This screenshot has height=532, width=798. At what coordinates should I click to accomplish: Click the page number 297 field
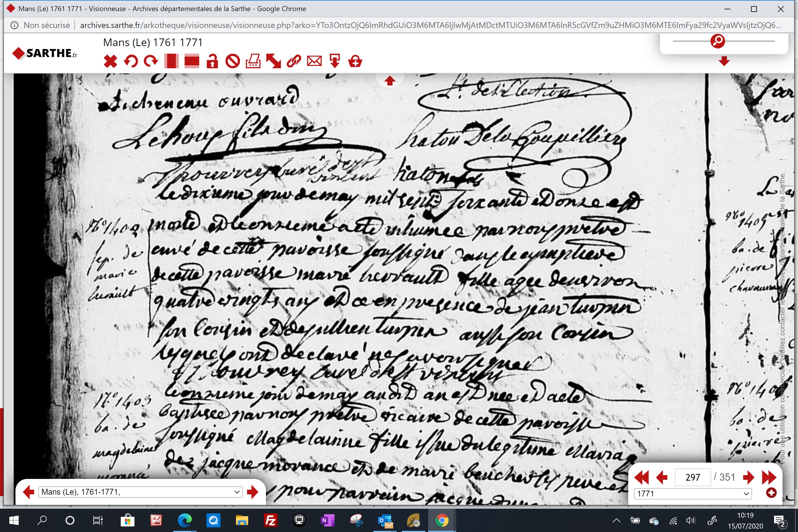tap(693, 477)
